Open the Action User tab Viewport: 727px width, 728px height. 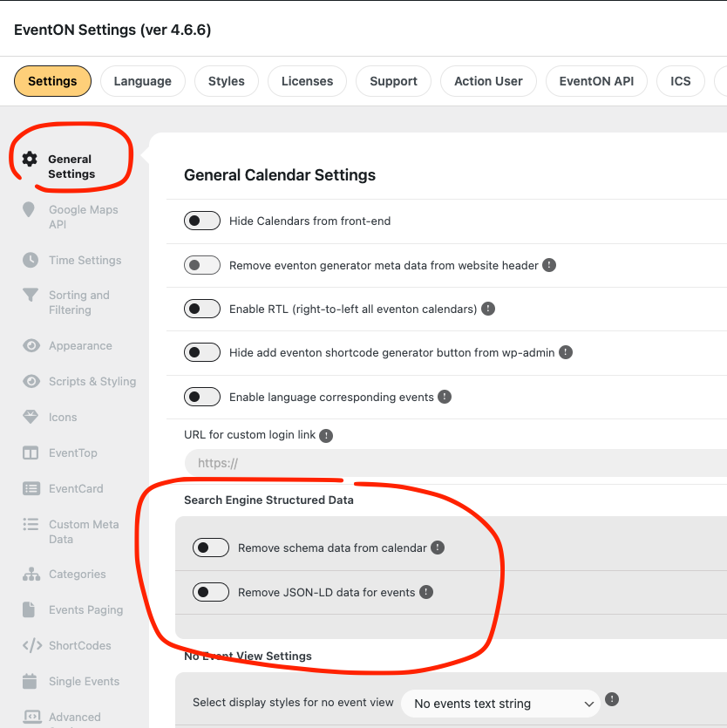point(488,81)
